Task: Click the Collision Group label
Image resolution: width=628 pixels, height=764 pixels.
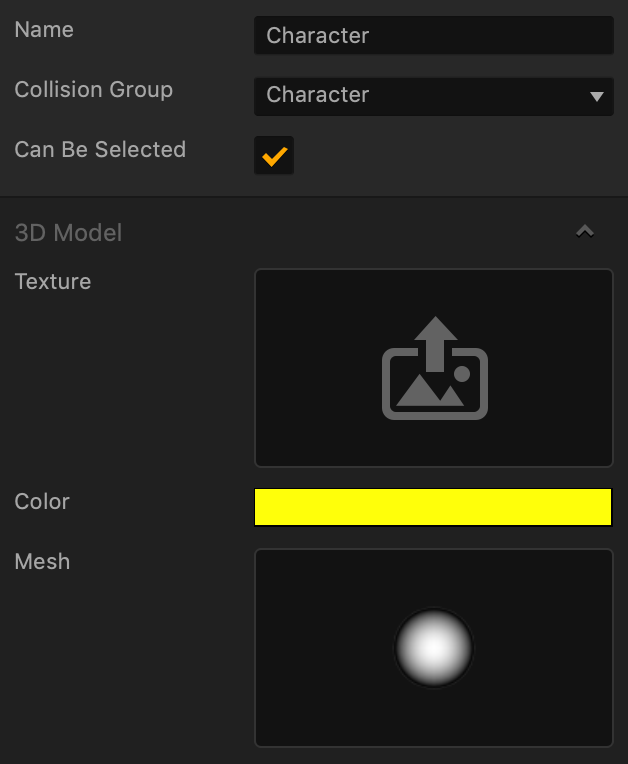Action: tap(94, 90)
